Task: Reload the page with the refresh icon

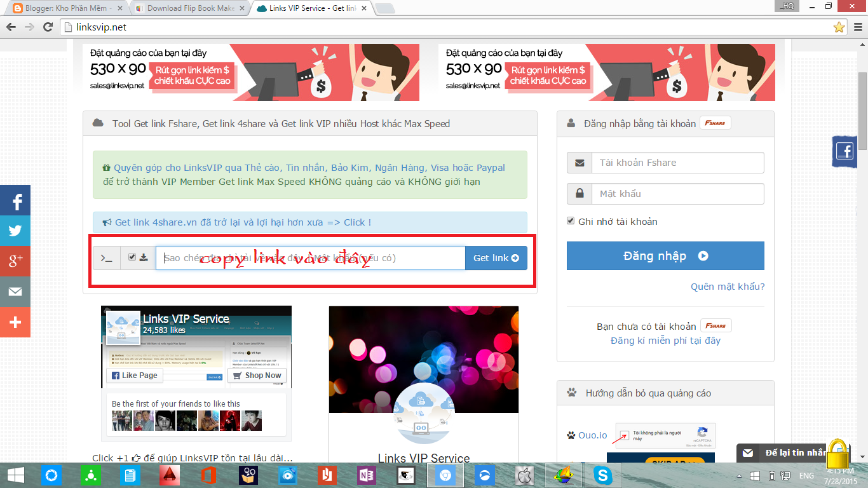Action: [49, 27]
